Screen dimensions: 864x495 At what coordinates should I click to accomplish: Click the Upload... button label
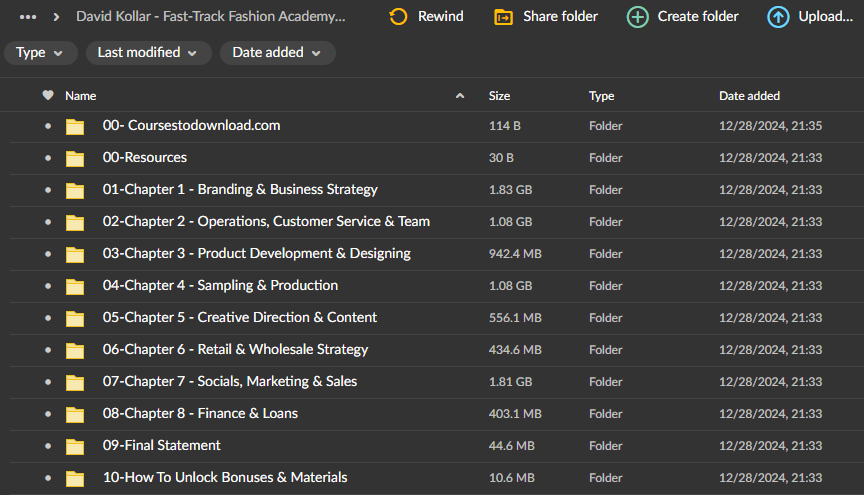[x=825, y=17]
